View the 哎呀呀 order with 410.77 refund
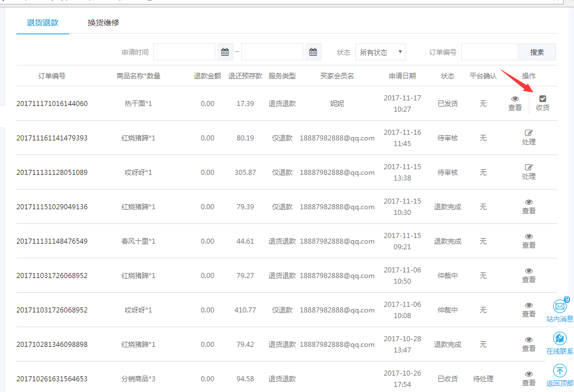The image size is (574, 392). coord(528,310)
